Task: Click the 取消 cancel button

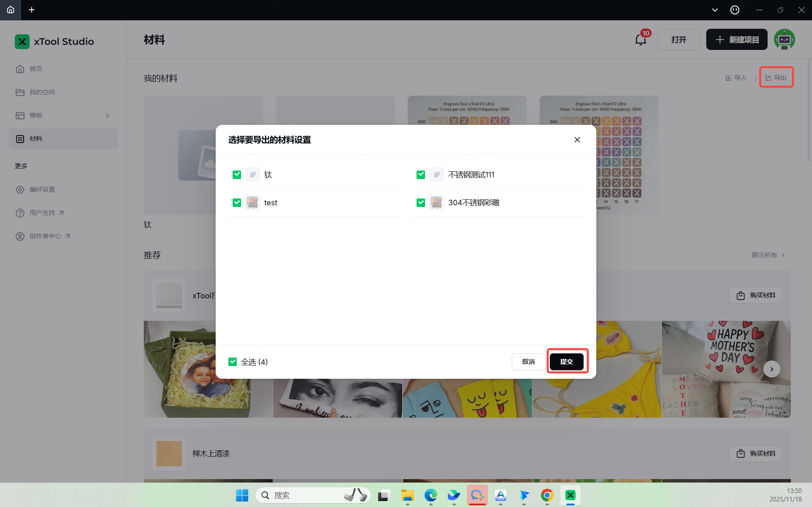Action: [528, 362]
